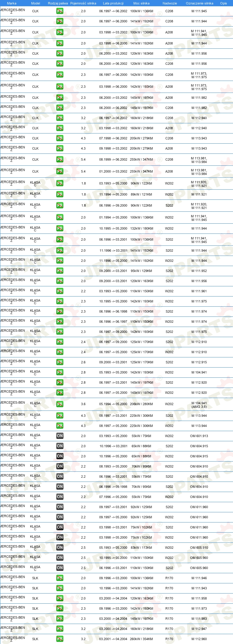Click petrol icon in the AMG 3.6 row
This screenshot has height=644, width=233.
(60, 404)
